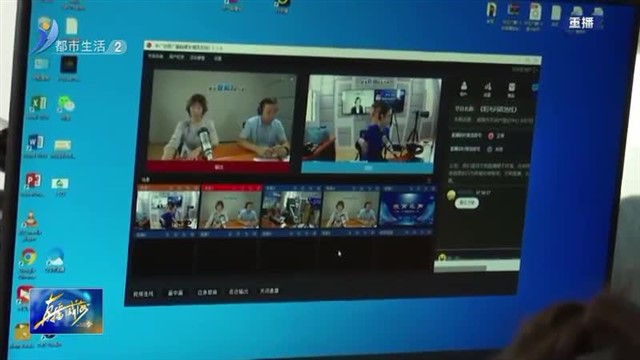Viewport: 640px width, 360px height.
Task: Select the first source thumbnail showing the studio camera
Action: click(168, 209)
